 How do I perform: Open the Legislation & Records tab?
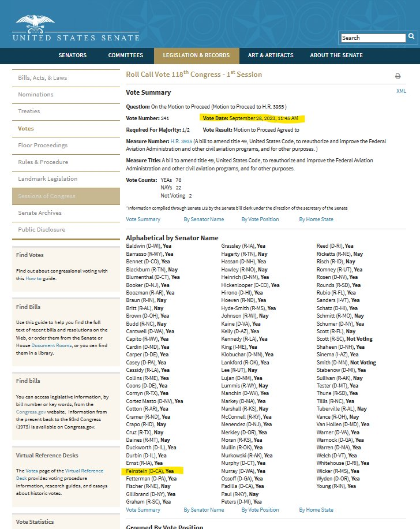pyautogui.click(x=196, y=55)
